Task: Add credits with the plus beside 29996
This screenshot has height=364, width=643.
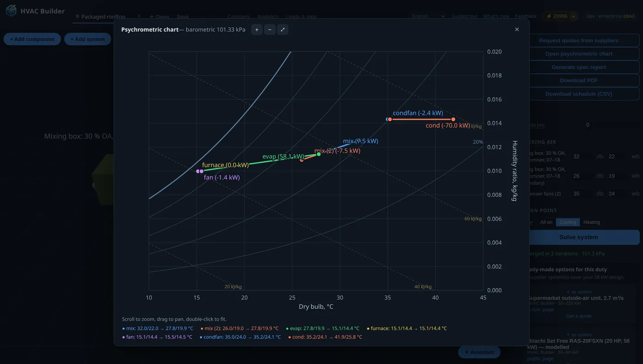Action: 573,16
